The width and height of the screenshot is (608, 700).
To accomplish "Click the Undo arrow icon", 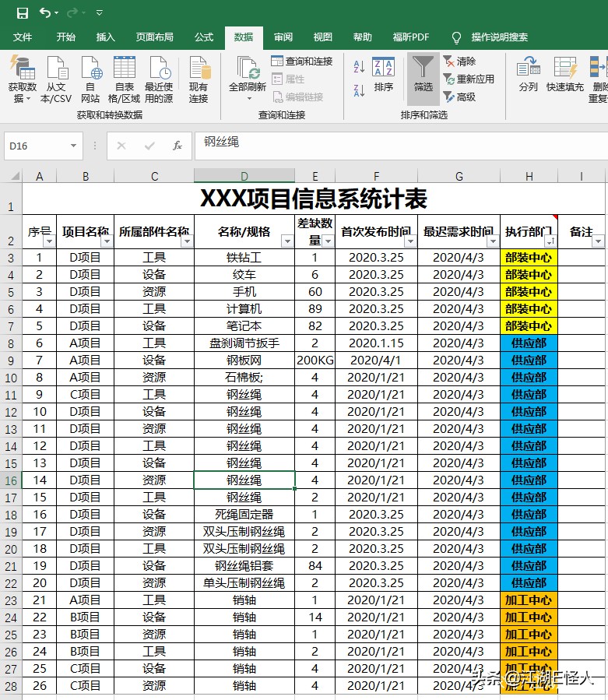I will pos(45,13).
